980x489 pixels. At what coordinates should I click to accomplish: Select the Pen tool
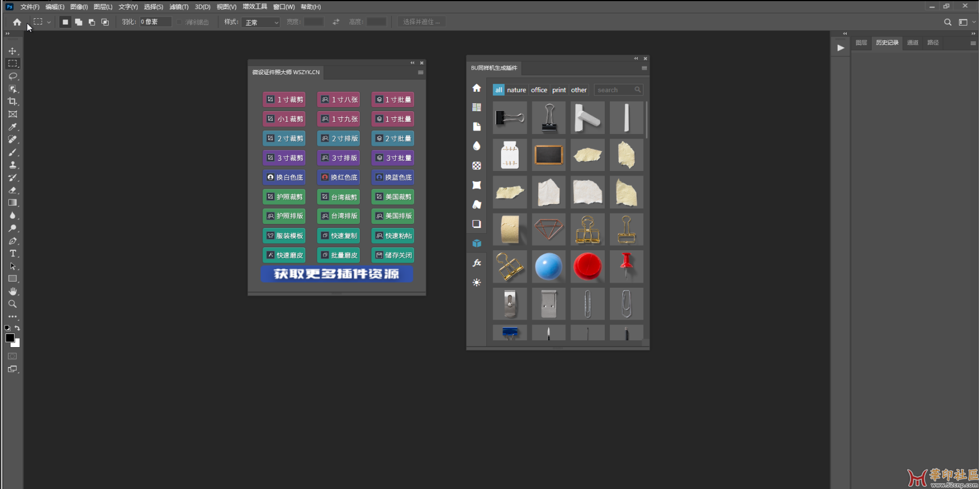12,241
